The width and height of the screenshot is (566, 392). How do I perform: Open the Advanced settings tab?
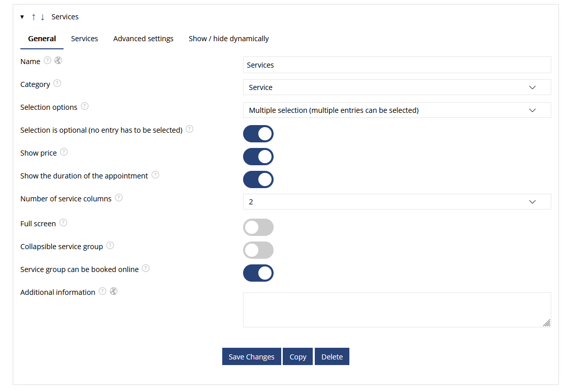(143, 39)
